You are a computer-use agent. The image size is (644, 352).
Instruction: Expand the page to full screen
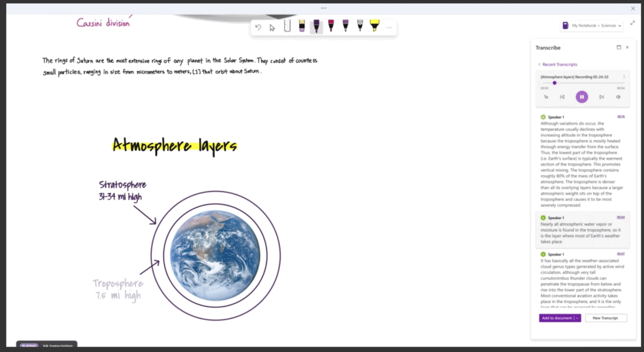[633, 24]
